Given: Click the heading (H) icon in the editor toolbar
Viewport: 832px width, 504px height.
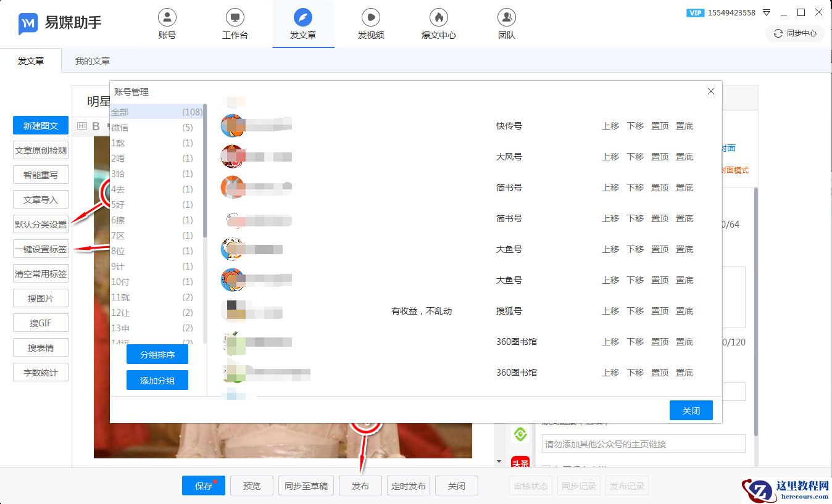Looking at the screenshot, I should click(82, 126).
